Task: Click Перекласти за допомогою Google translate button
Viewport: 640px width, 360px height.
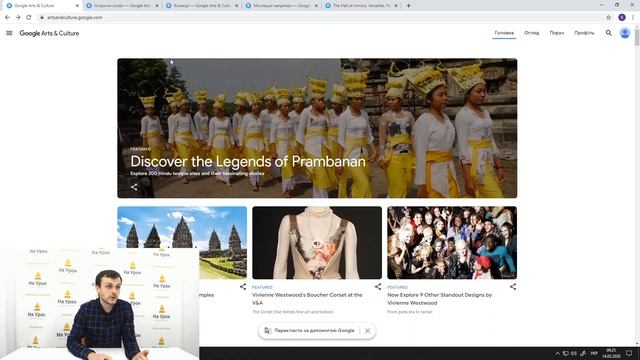Action: 310,331
